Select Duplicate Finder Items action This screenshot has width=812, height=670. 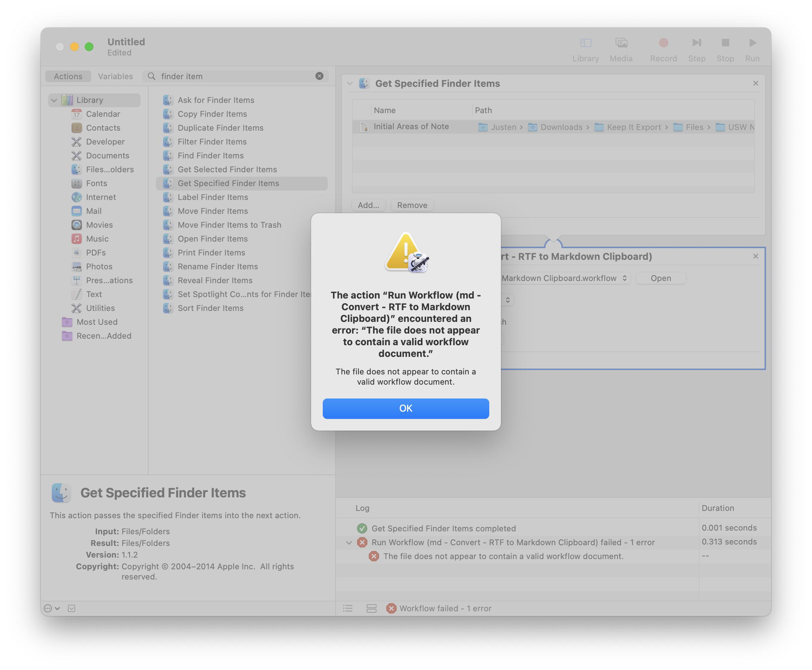pyautogui.click(x=221, y=128)
